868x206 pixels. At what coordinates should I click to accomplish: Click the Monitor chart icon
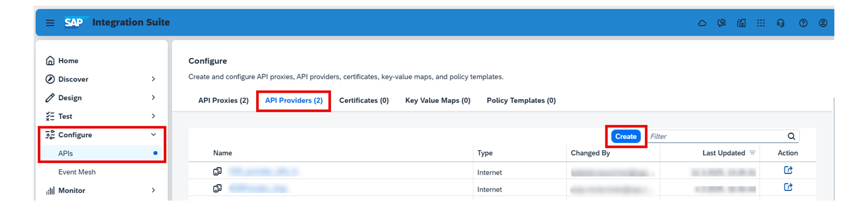[x=50, y=190]
